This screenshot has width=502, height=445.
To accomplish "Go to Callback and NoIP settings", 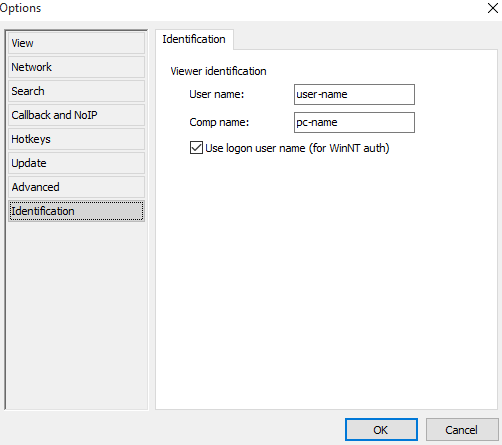I will coord(76,115).
